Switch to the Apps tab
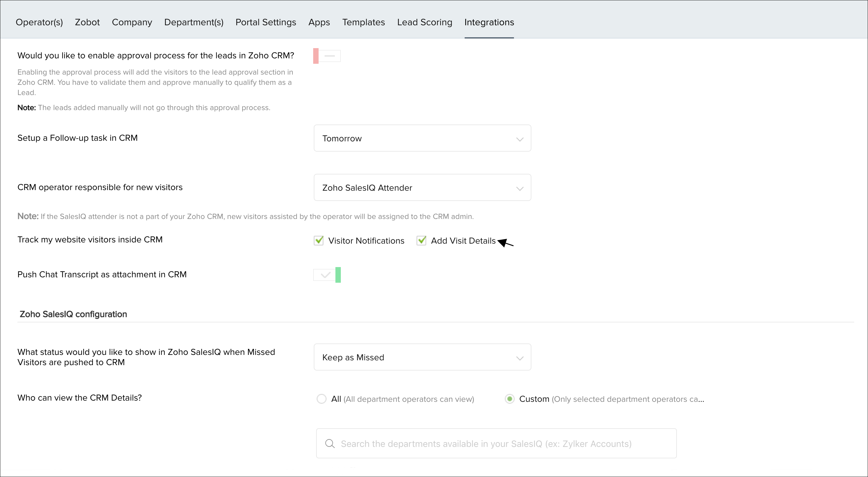This screenshot has height=477, width=868. point(319,22)
